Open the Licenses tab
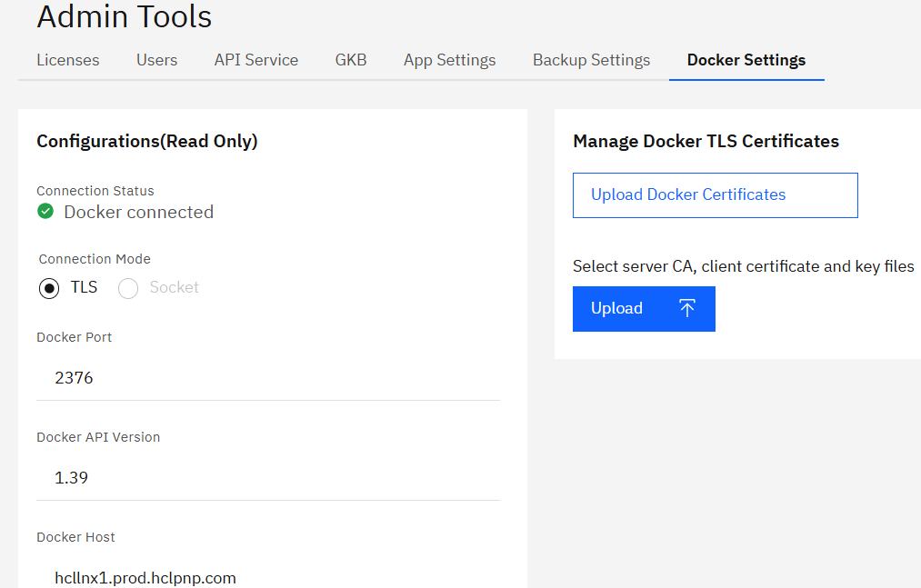921x588 pixels. pos(68,60)
